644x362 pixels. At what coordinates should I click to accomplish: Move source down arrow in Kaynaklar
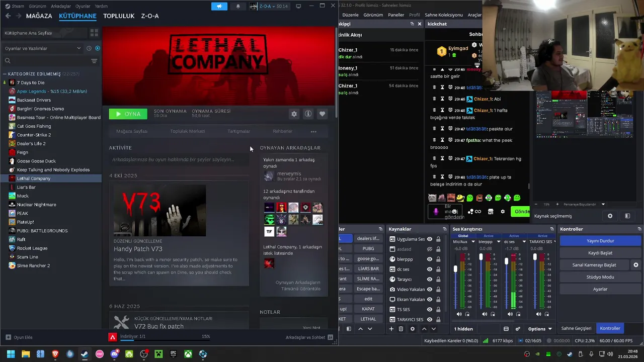click(x=434, y=329)
